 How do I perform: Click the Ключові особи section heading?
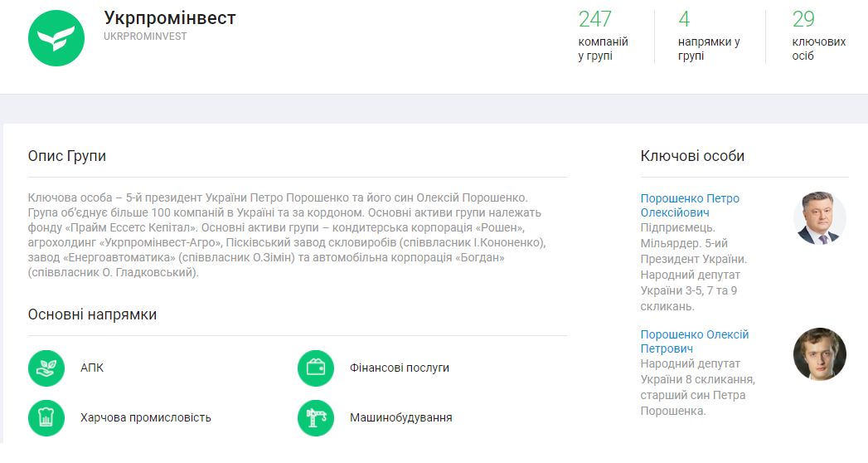692,156
